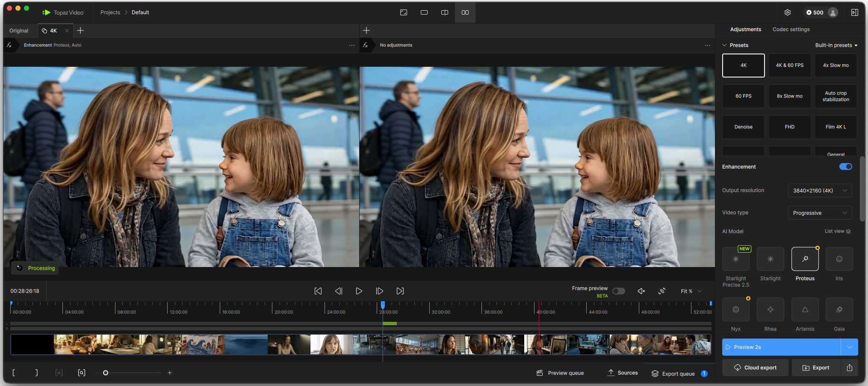Set the trim out-point bracket

[37, 373]
